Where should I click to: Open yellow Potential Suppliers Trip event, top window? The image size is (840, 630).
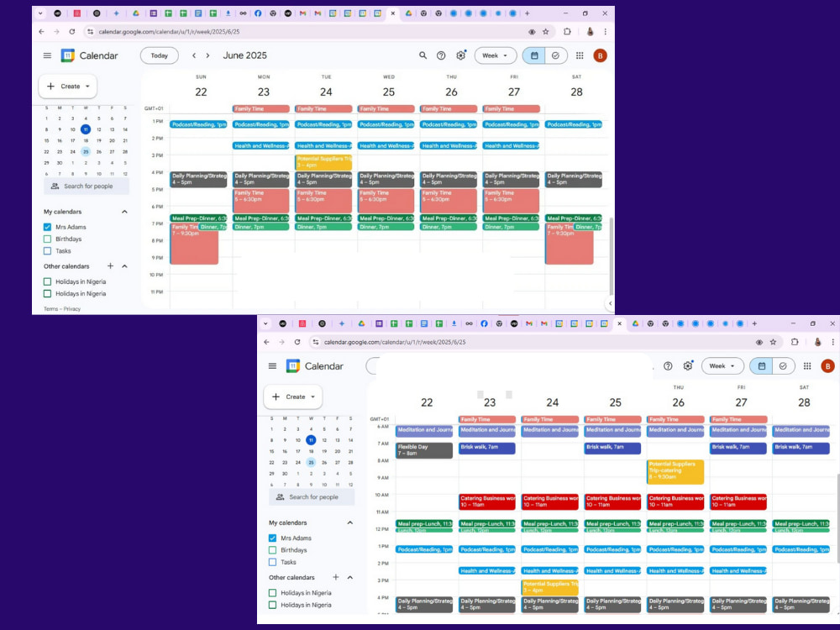point(323,162)
